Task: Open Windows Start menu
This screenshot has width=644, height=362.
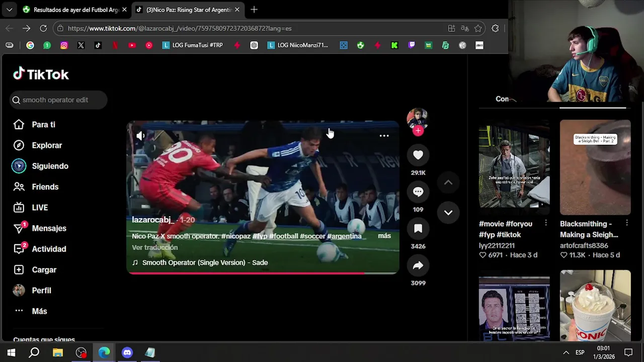Action: [x=11, y=352]
